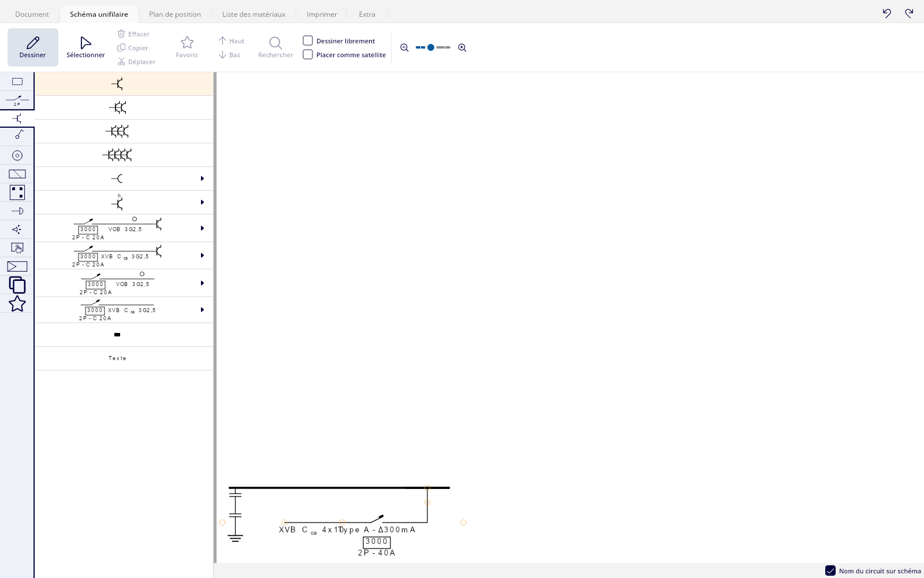Open the star favorites category in sidebar

pos(17,303)
